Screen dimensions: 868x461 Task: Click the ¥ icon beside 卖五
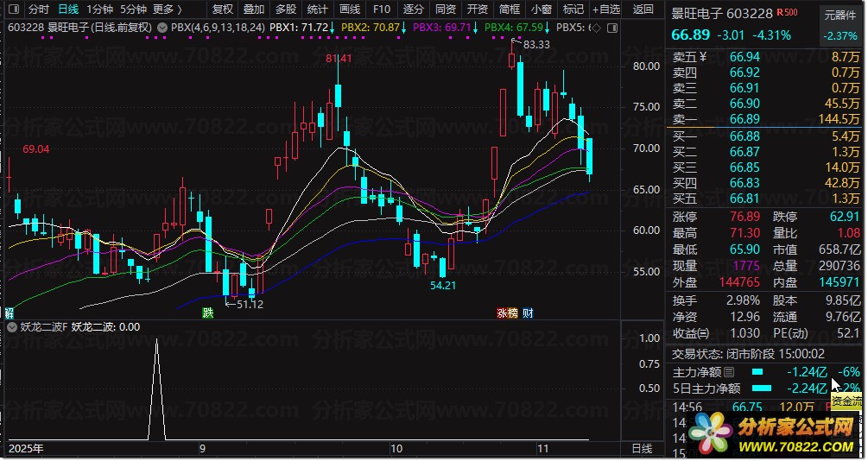coord(703,57)
